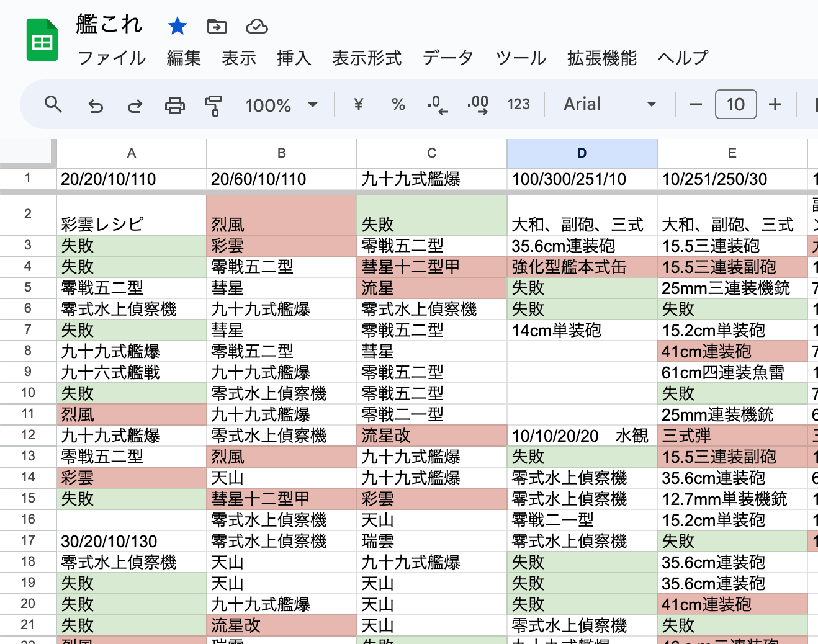Click cell 流星改 in row 21
Image resolution: width=818 pixels, height=644 pixels.
pyautogui.click(x=282, y=625)
